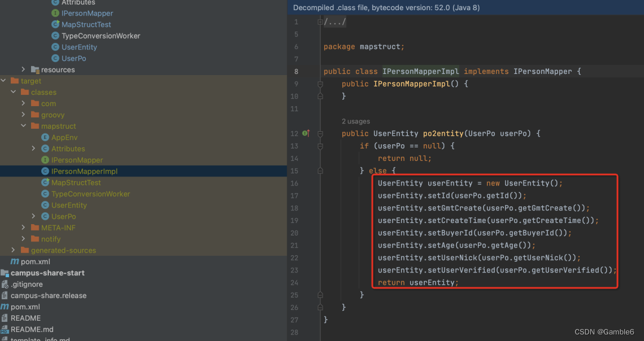Fold the if block at line 13
This screenshot has height=341, width=644.
[320, 146]
